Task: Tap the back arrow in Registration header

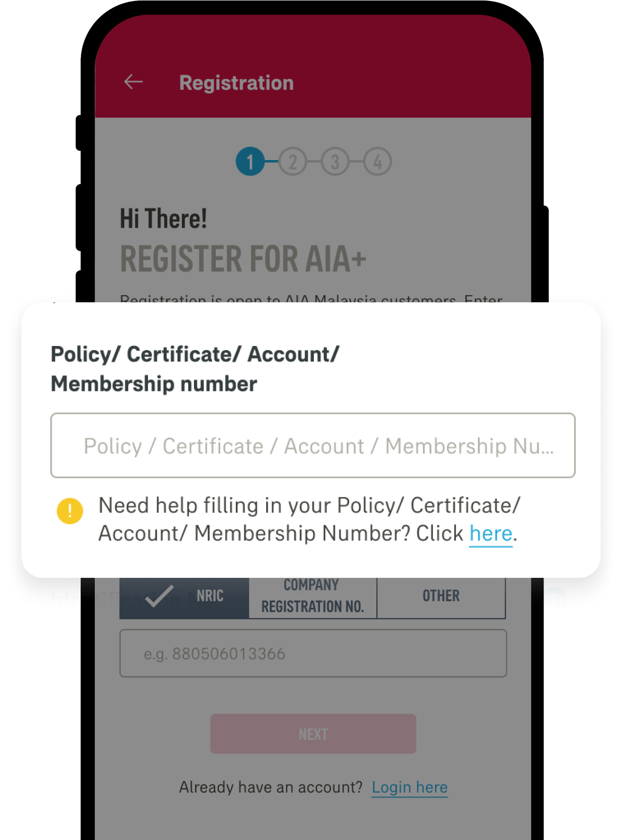Action: point(133,82)
